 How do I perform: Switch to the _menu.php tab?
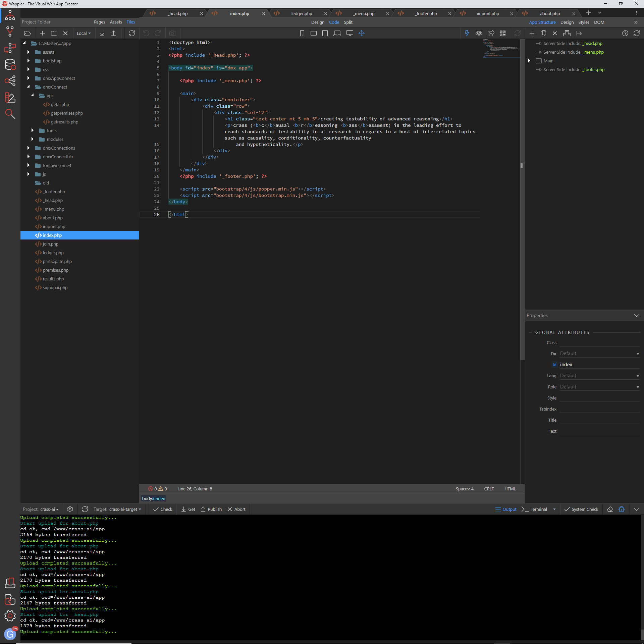tap(364, 13)
